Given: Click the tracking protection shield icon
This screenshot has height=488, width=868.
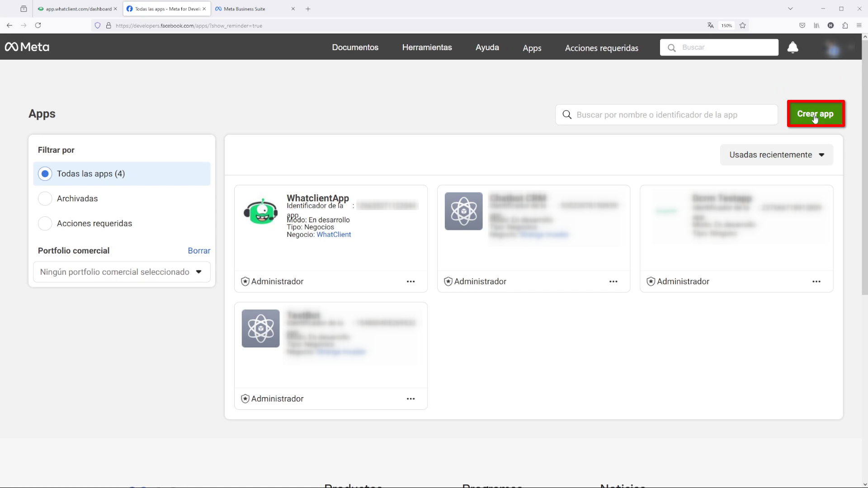Looking at the screenshot, I should tap(97, 25).
